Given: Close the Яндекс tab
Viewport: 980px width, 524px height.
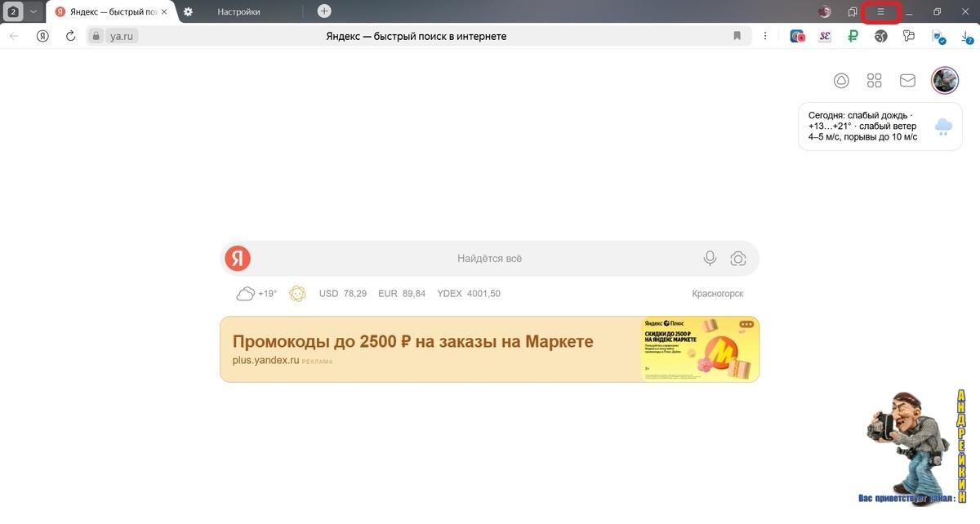Looking at the screenshot, I should [x=166, y=11].
